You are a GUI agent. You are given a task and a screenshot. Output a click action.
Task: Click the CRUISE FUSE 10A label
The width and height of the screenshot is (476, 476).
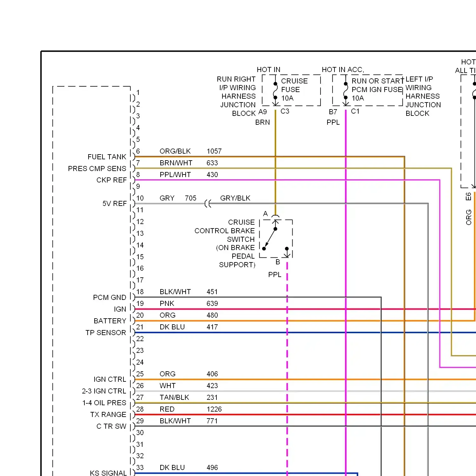[294, 89]
